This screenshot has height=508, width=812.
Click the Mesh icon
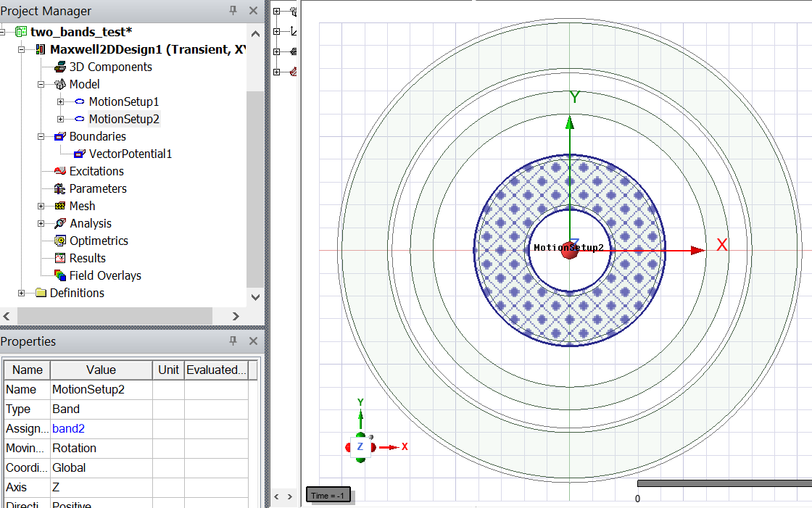click(60, 206)
